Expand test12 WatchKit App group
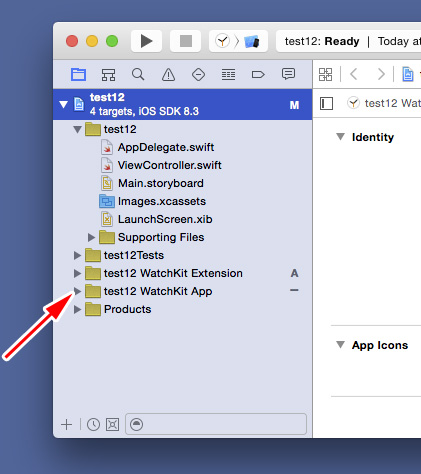This screenshot has height=474, width=421. [77, 291]
